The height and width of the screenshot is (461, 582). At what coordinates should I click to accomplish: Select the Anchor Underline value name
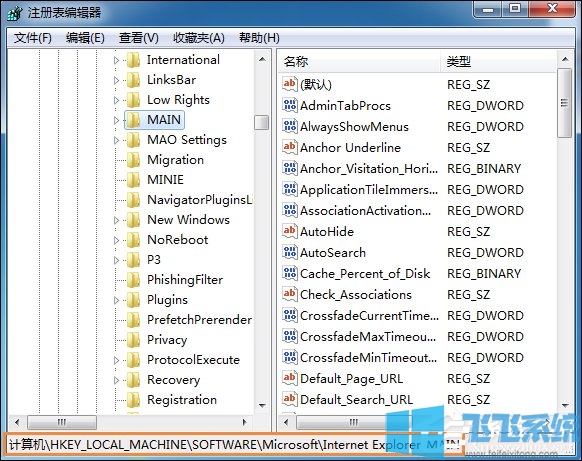pos(350,148)
